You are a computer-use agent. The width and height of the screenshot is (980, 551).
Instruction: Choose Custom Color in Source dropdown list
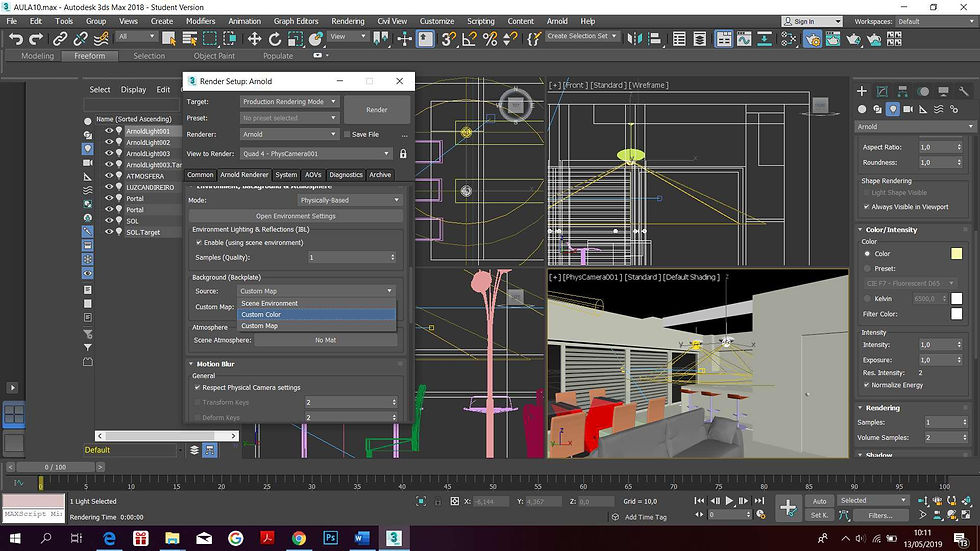pos(316,314)
